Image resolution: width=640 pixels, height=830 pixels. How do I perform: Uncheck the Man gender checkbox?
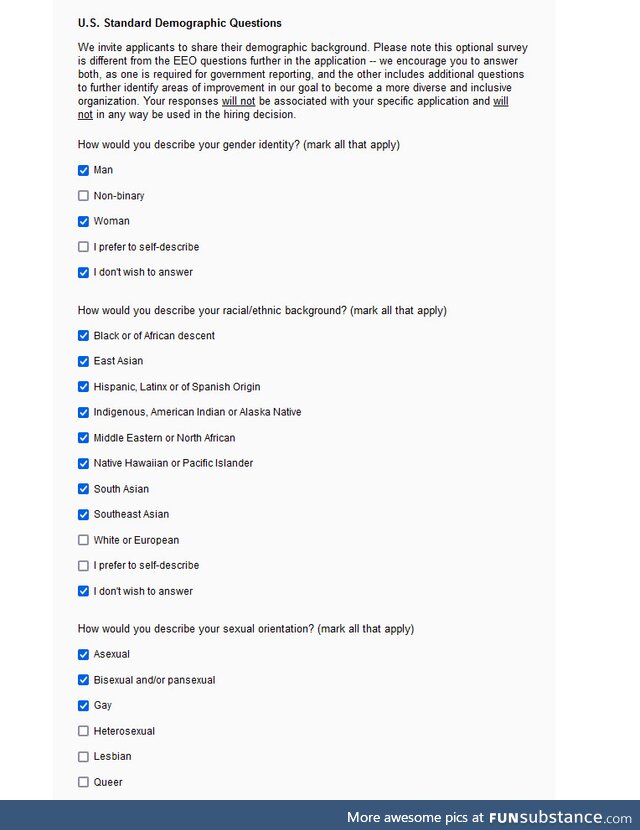[83, 170]
